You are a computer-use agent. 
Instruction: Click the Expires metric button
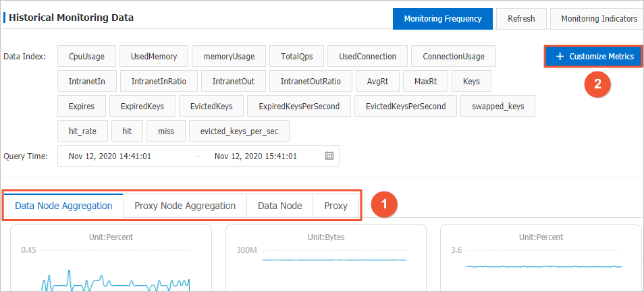point(81,107)
